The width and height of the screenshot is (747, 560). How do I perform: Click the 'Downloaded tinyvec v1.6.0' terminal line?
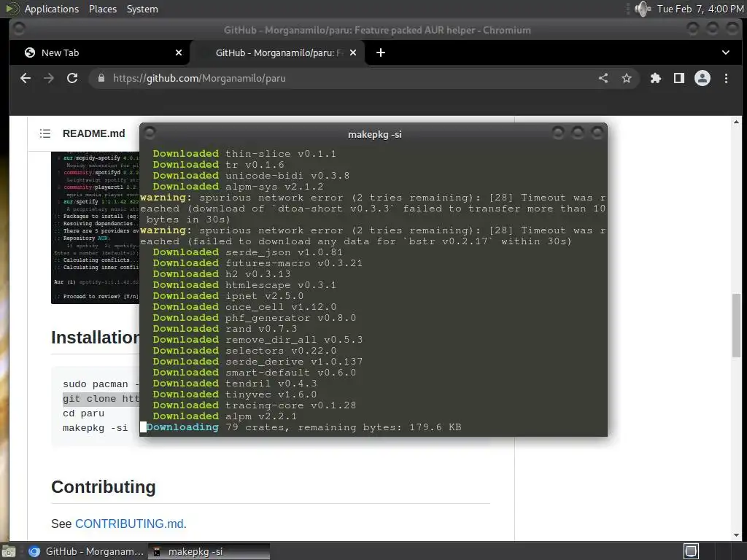click(234, 394)
